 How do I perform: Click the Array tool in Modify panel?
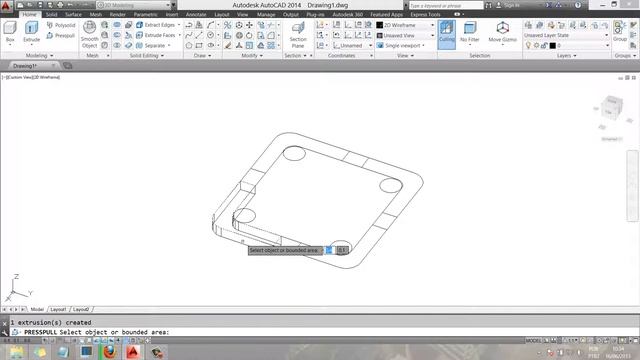(x=271, y=45)
